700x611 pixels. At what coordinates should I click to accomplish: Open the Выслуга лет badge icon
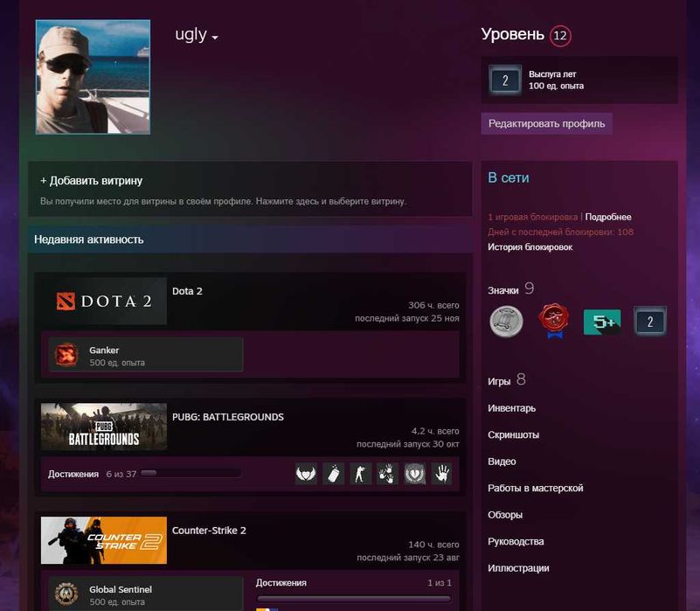pos(505,80)
